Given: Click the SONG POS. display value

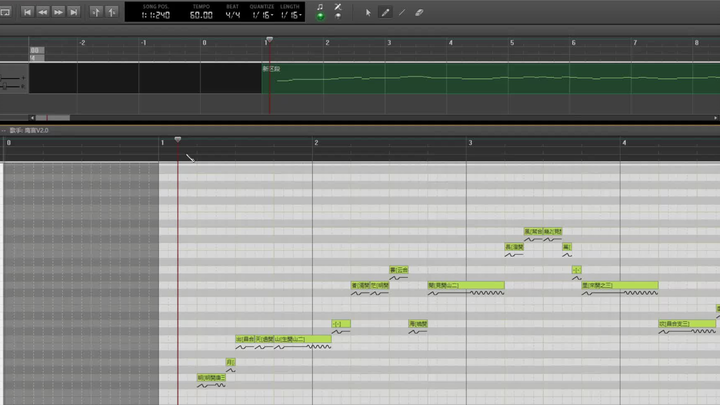Looking at the screenshot, I should tap(156, 15).
